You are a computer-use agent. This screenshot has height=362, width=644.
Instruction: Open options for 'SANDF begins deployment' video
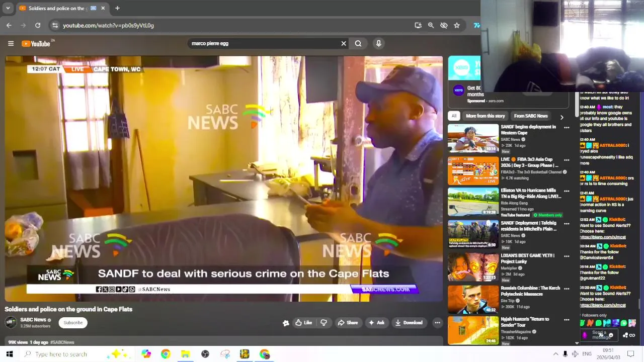tap(567, 128)
